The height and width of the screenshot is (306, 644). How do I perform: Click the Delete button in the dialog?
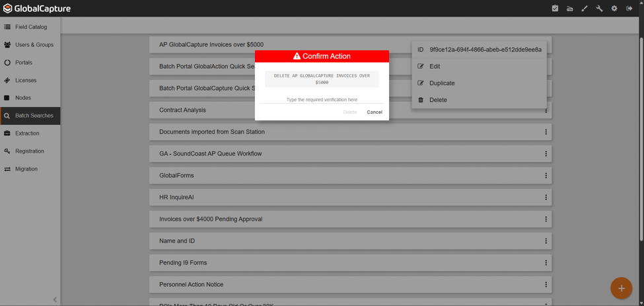(x=350, y=112)
